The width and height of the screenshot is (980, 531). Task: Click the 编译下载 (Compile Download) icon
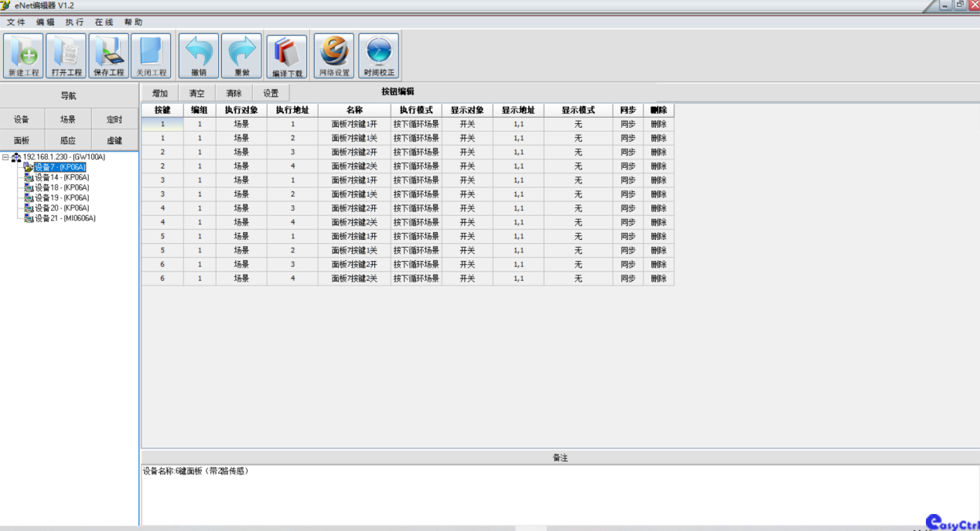pyautogui.click(x=287, y=56)
